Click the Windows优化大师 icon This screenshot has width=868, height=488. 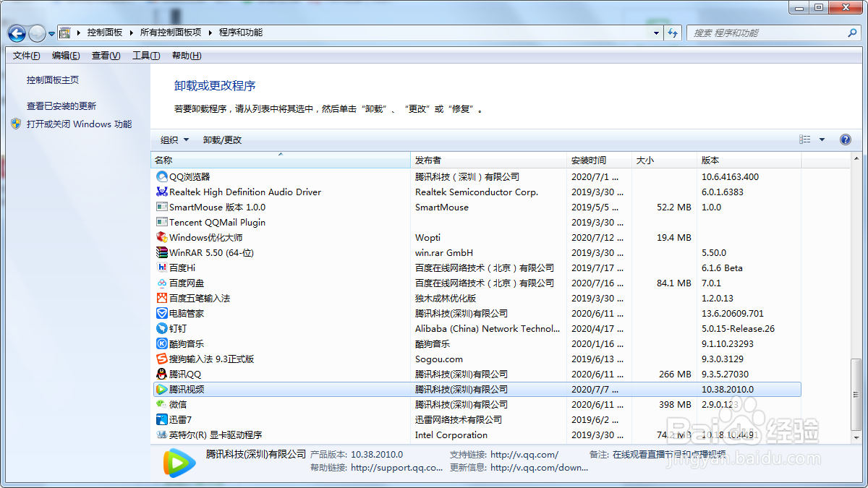pyautogui.click(x=162, y=237)
